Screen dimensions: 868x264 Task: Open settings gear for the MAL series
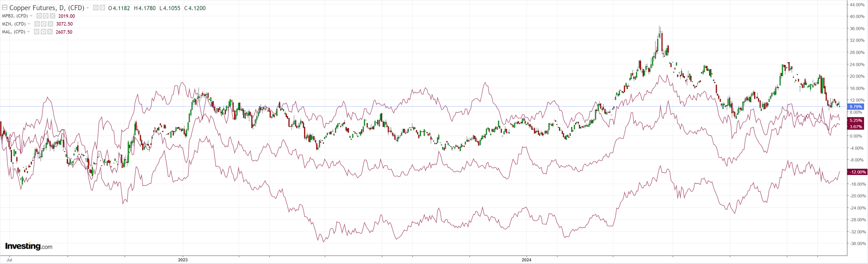[x=43, y=32]
